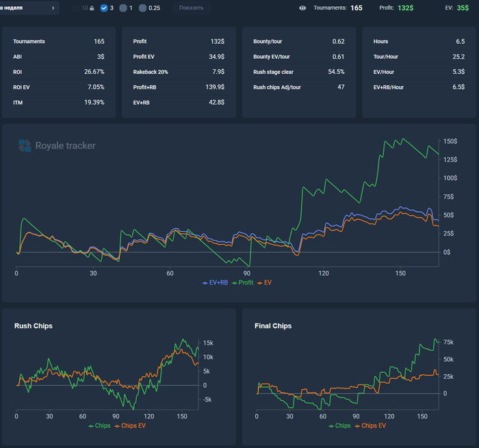
Task: Click the Rush Chips chart title
Action: 34,326
